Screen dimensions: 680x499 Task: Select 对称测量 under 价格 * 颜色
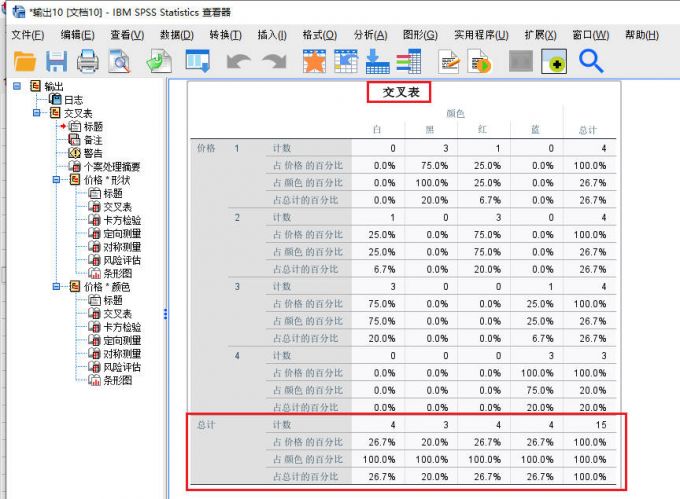click(122, 353)
